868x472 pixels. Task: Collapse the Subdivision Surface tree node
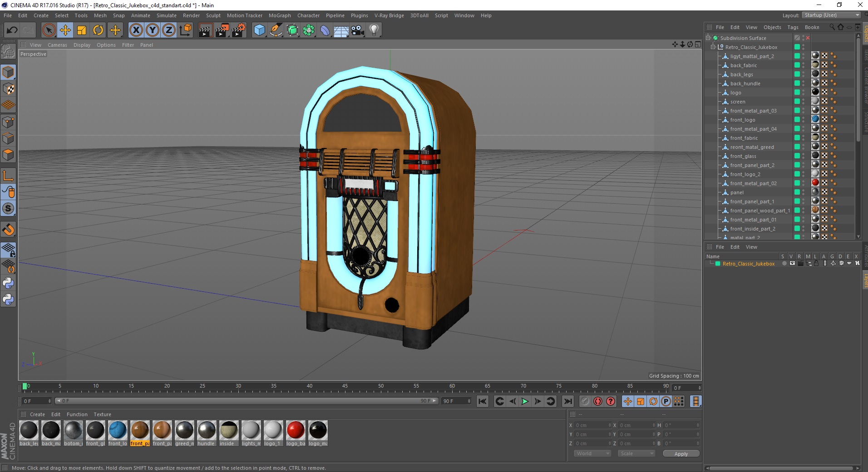point(708,38)
